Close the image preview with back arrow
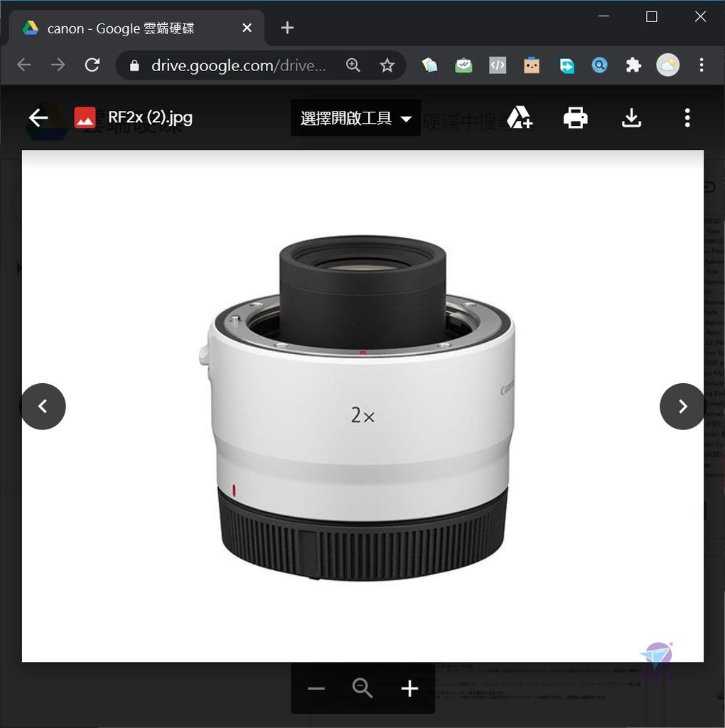Screen dimensions: 725x728 (38, 118)
